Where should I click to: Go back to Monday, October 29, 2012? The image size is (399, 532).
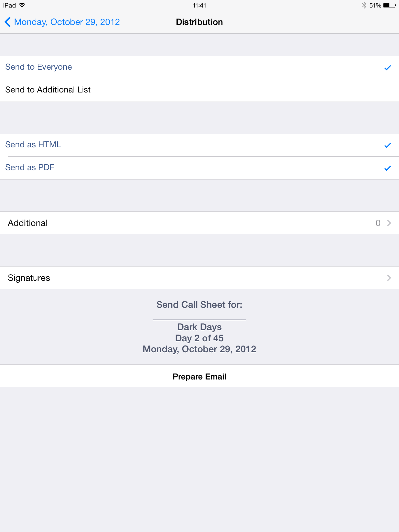(67, 22)
